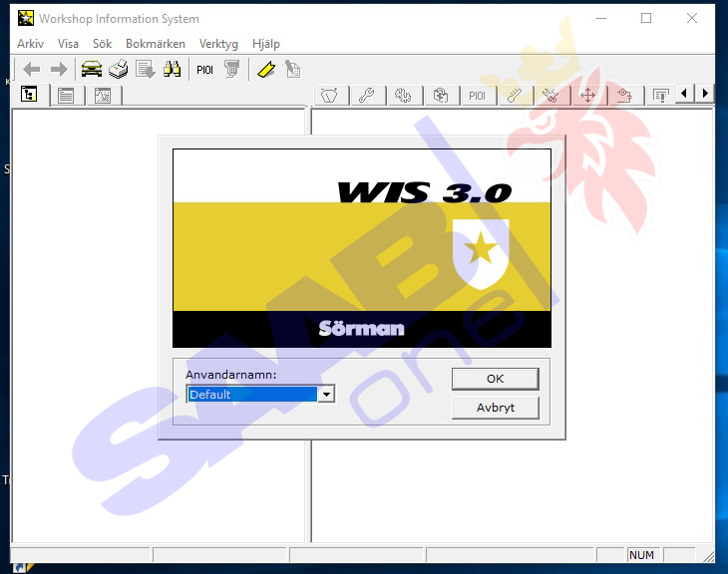
Task: Select the gears tab icon in right pane
Action: (403, 96)
